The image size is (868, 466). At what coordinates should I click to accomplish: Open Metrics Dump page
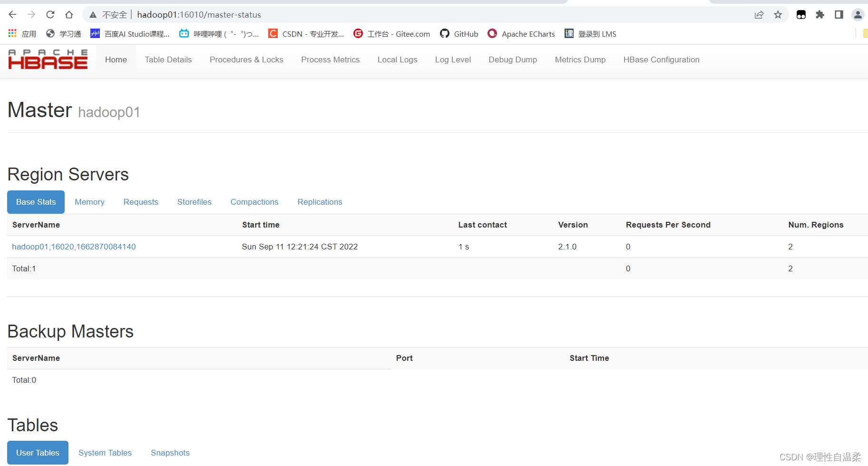click(580, 59)
